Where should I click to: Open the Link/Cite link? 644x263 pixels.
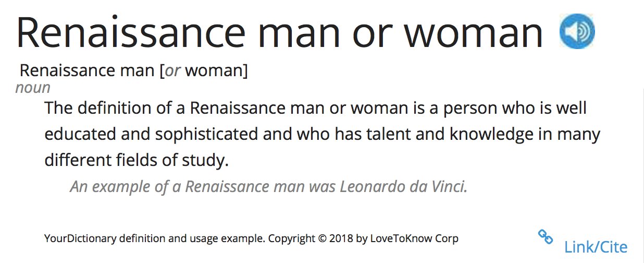pyautogui.click(x=596, y=247)
